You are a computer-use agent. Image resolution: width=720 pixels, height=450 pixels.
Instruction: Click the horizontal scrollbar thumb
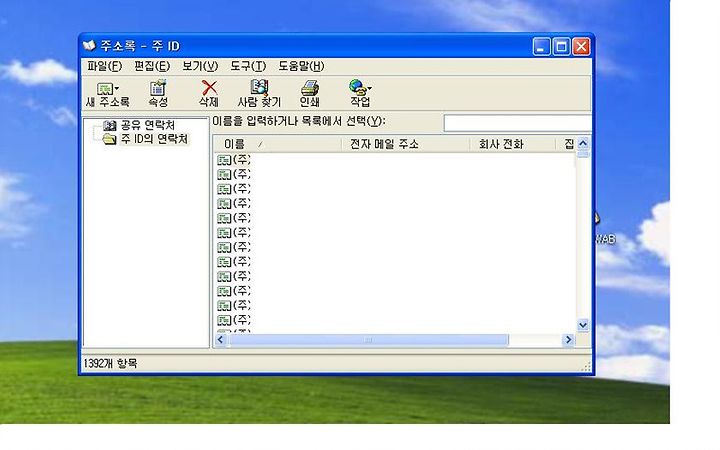click(369, 340)
